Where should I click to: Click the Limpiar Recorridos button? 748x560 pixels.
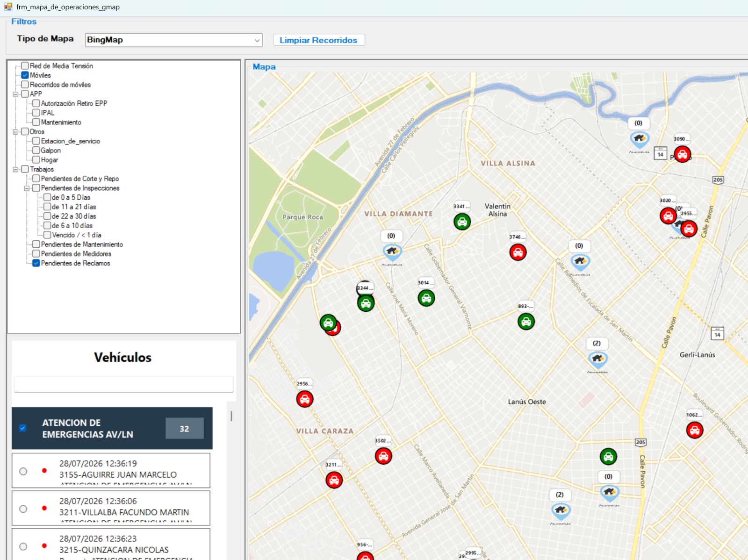point(318,40)
